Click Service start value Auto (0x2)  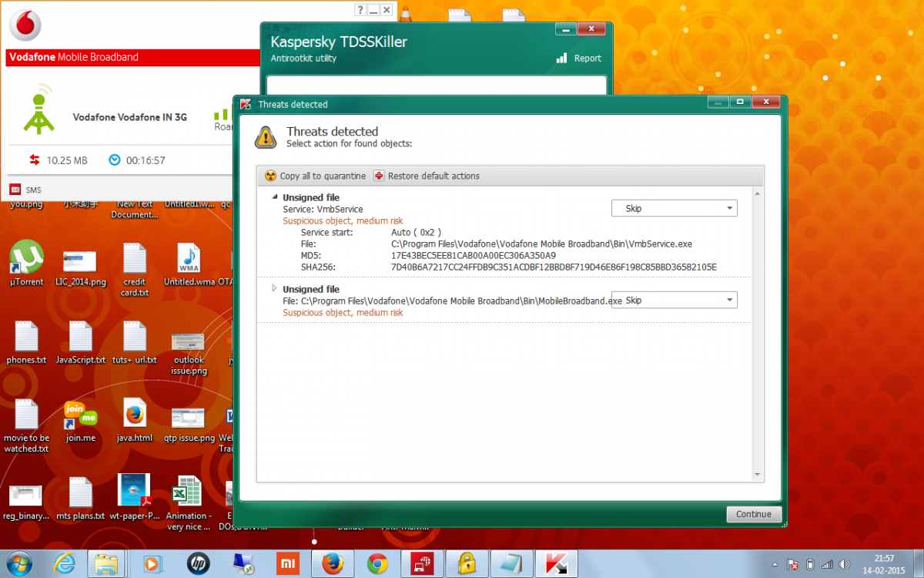pos(416,232)
